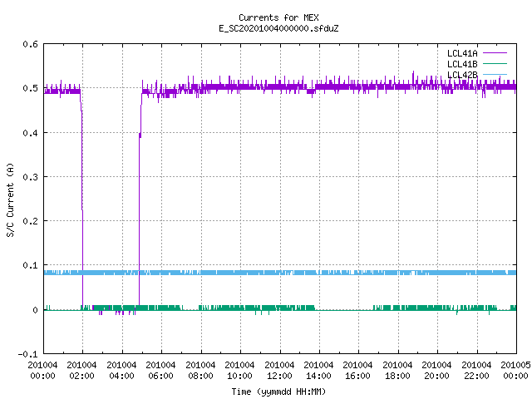Click the y-axis tick value 0.4
The width and height of the screenshot is (532, 399).
(30, 133)
